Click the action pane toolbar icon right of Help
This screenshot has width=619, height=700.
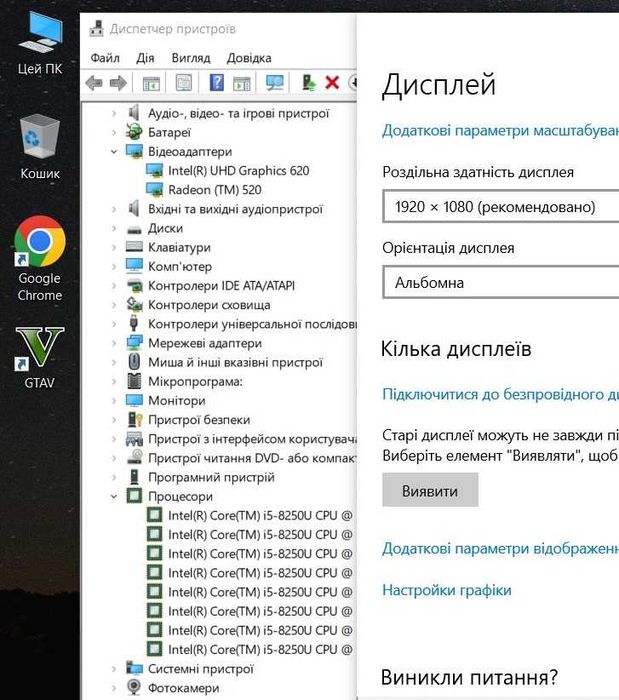click(242, 83)
